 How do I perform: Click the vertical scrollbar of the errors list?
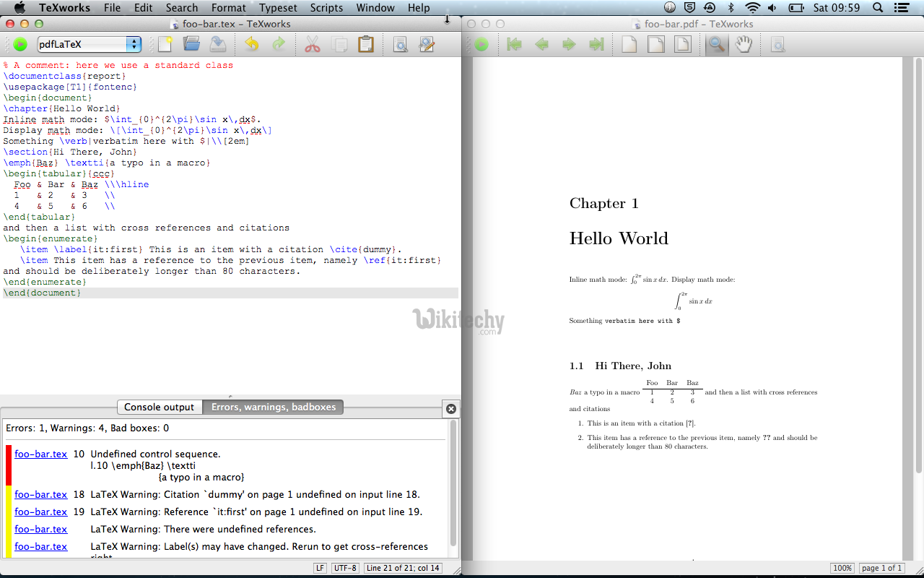pos(453,484)
